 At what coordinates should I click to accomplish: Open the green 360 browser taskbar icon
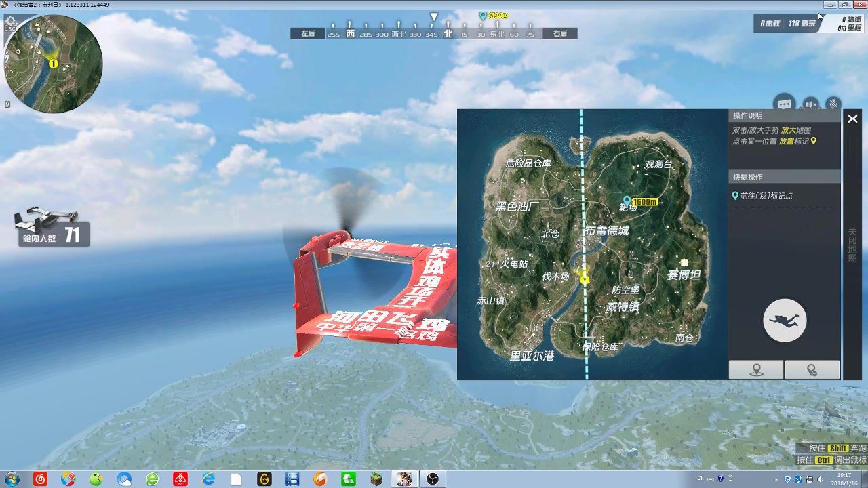pos(153,479)
